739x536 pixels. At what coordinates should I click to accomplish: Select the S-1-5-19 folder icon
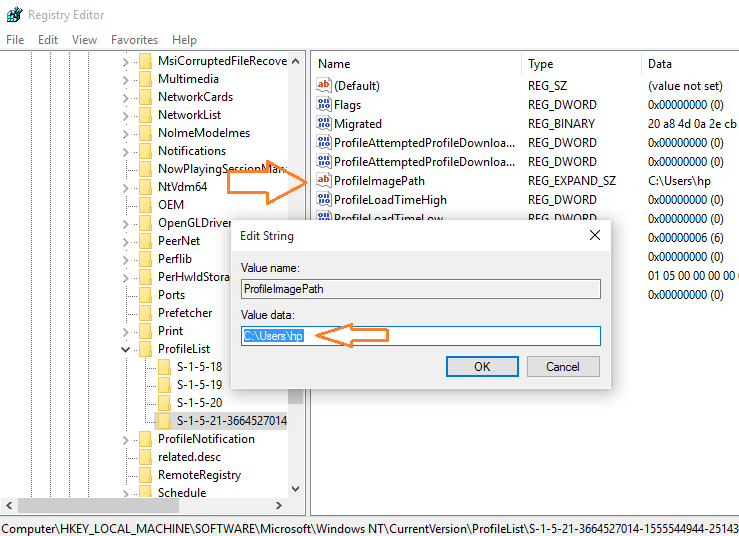(x=164, y=384)
